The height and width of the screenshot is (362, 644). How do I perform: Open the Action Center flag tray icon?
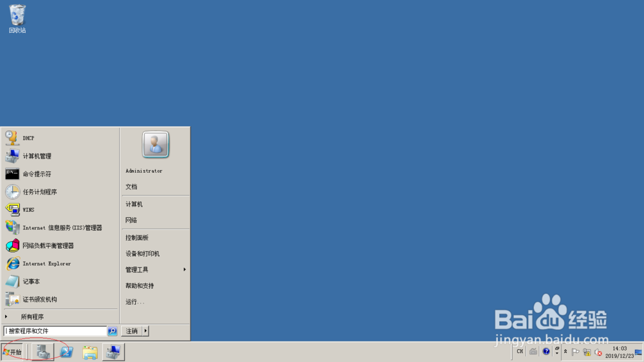tap(575, 352)
